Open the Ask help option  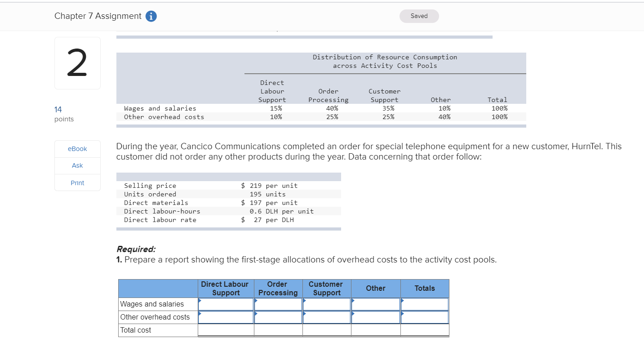point(77,165)
